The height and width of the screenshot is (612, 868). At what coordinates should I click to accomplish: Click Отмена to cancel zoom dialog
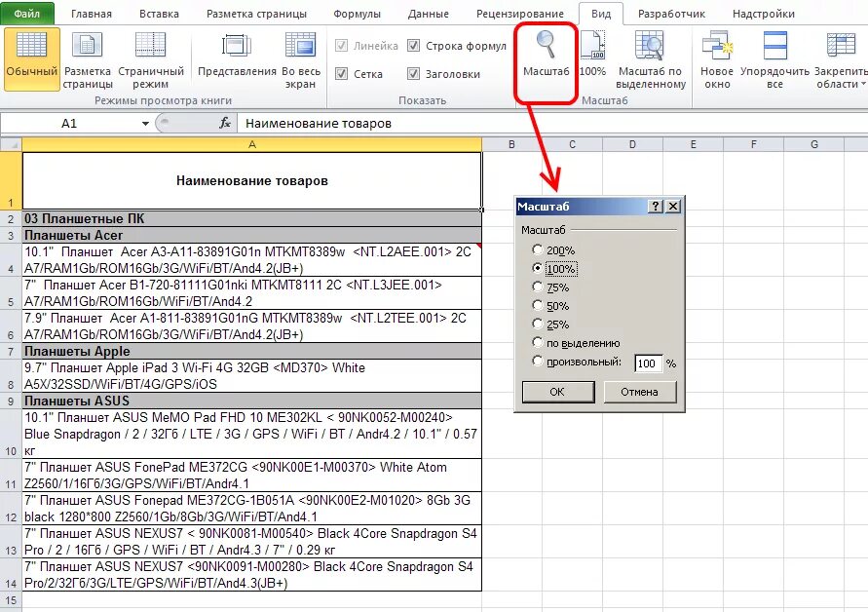click(639, 392)
